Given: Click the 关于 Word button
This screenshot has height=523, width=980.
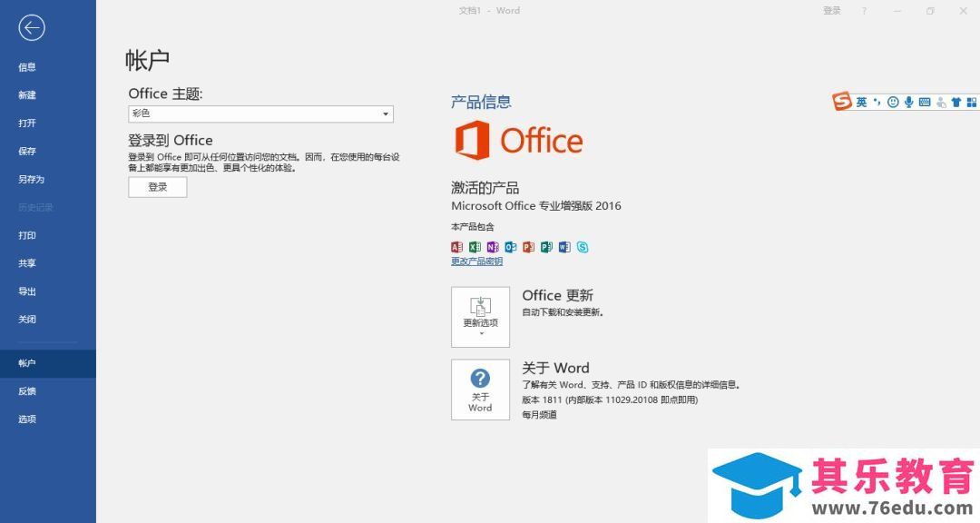Looking at the screenshot, I should click(481, 390).
